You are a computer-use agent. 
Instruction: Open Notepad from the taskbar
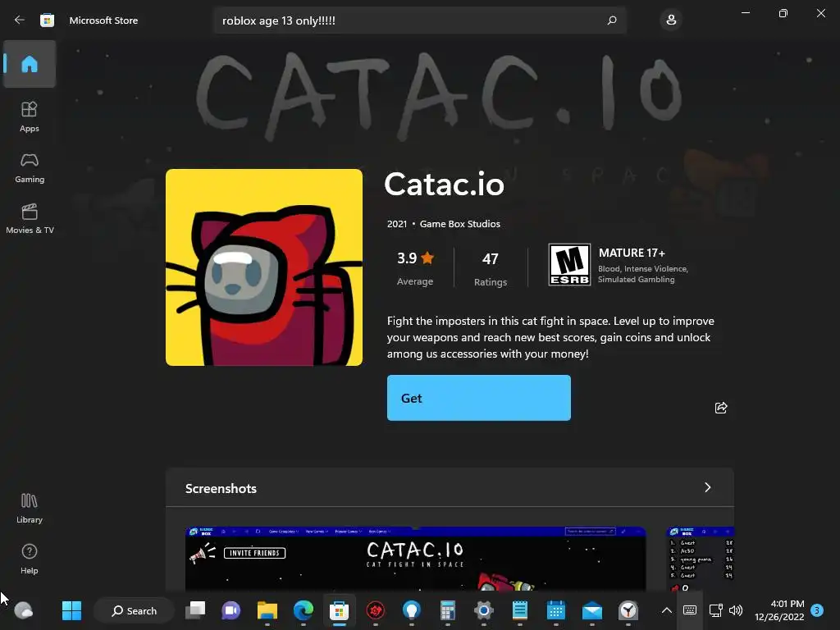(x=519, y=610)
